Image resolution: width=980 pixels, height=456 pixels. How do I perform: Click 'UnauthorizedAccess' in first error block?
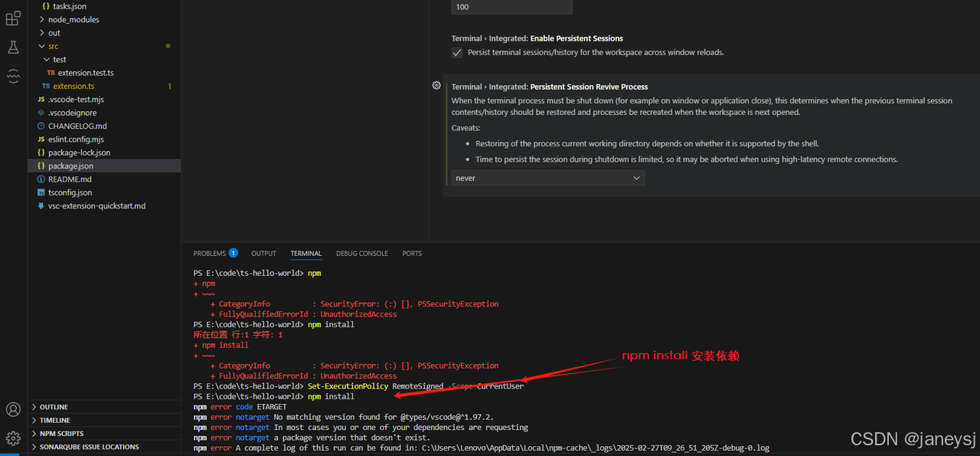click(358, 314)
